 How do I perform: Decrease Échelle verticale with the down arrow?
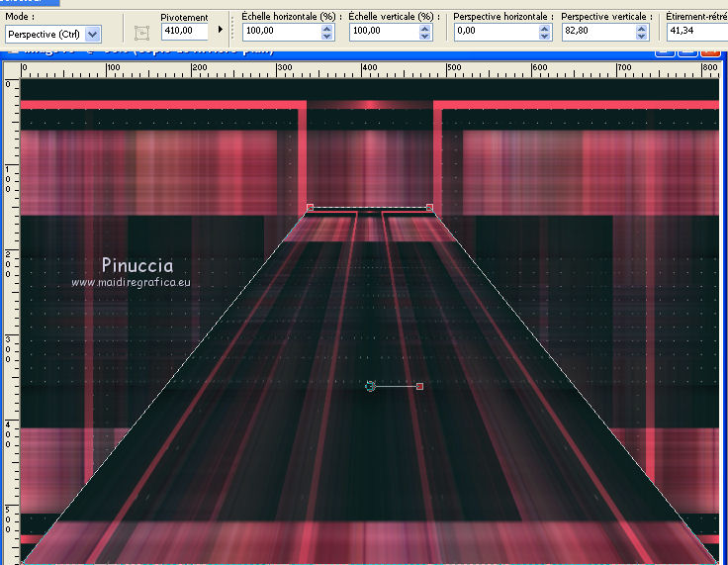424,36
